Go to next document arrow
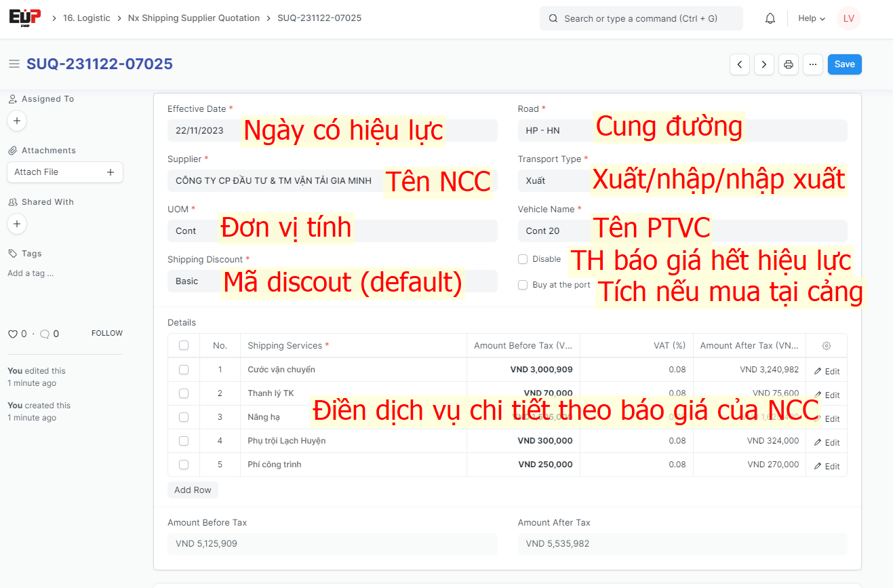 tap(764, 64)
